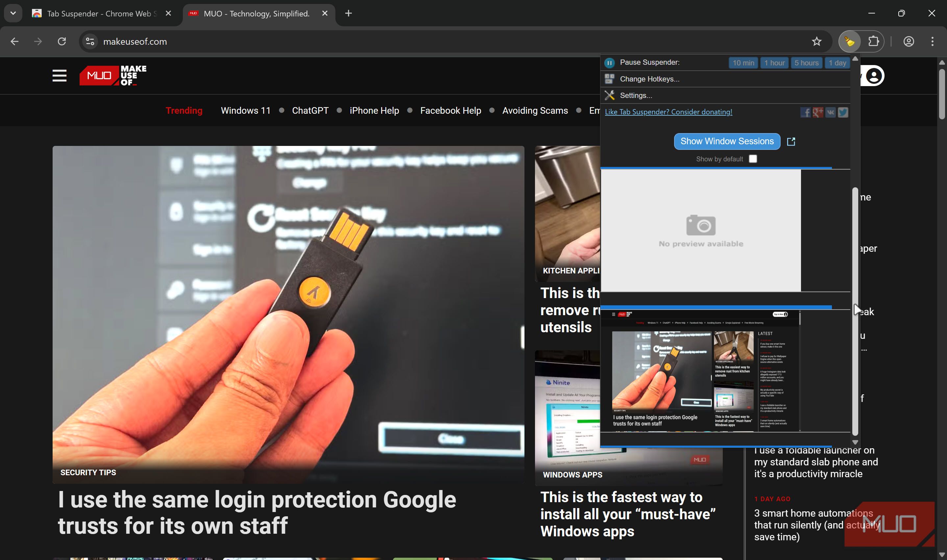This screenshot has width=947, height=560.
Task: View site information icon in address bar
Action: click(90, 41)
